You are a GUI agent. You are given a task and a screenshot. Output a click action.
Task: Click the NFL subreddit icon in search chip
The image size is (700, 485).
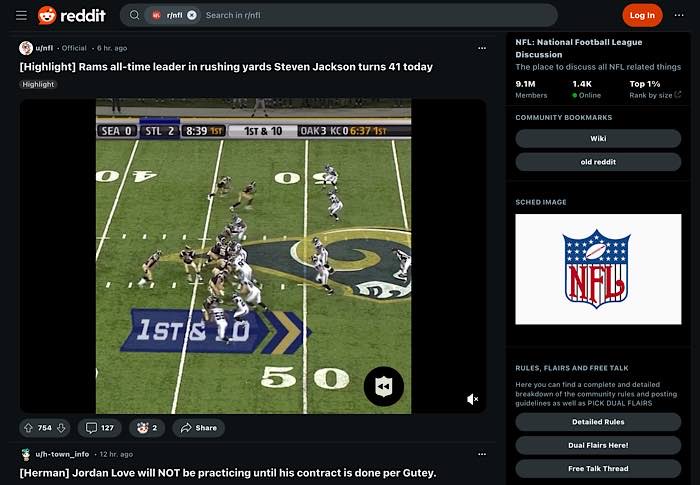pyautogui.click(x=156, y=15)
